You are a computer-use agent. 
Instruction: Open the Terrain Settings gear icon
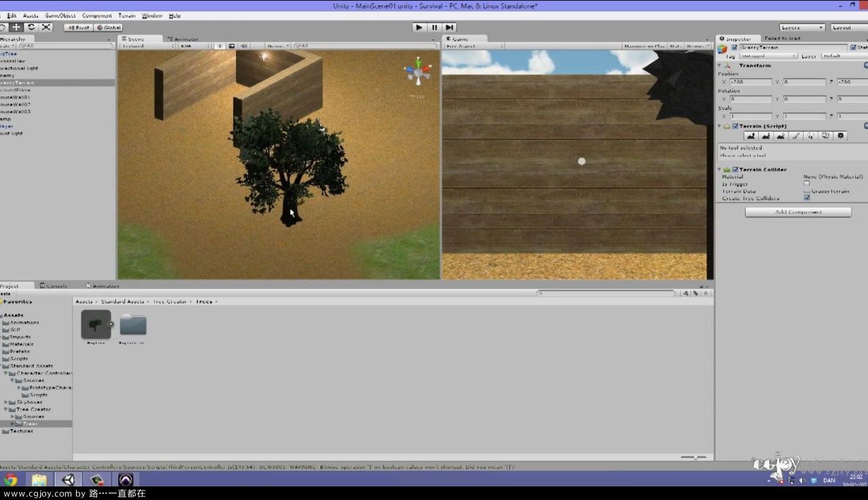(842, 136)
